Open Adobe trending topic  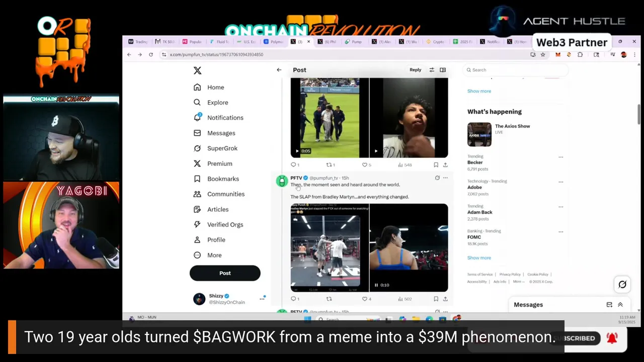pyautogui.click(x=474, y=188)
